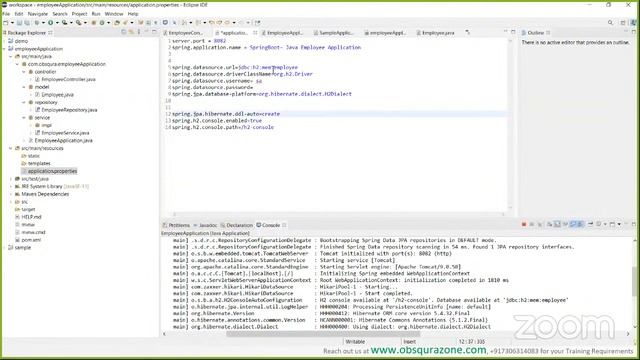640x360 pixels.
Task: Click Remove Launch icon in Console toolbar
Action: 531,224
